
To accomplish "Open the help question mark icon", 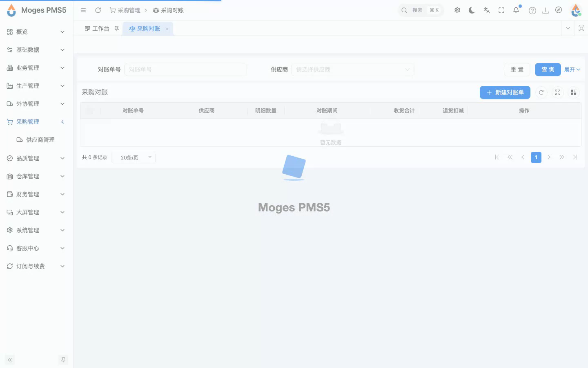I will point(532,11).
